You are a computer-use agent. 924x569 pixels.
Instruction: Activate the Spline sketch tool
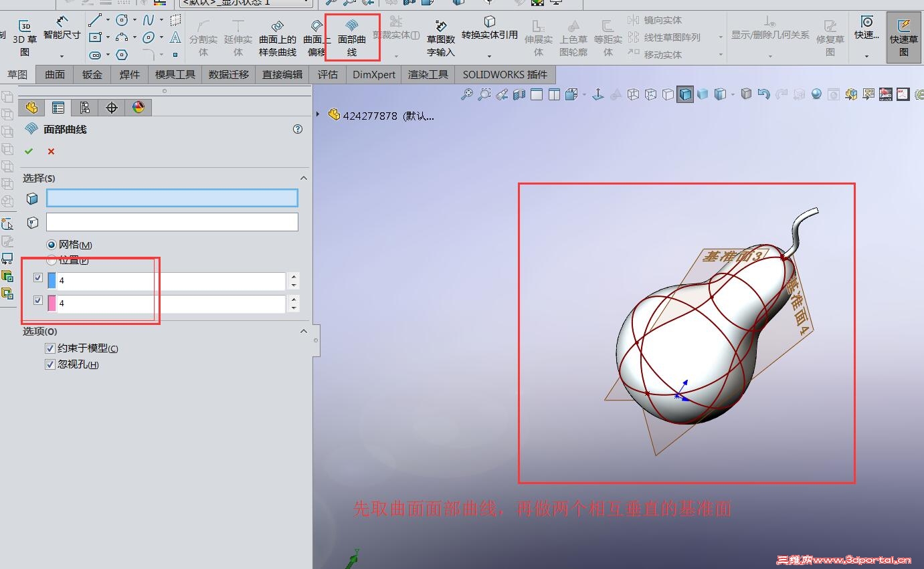click(149, 21)
